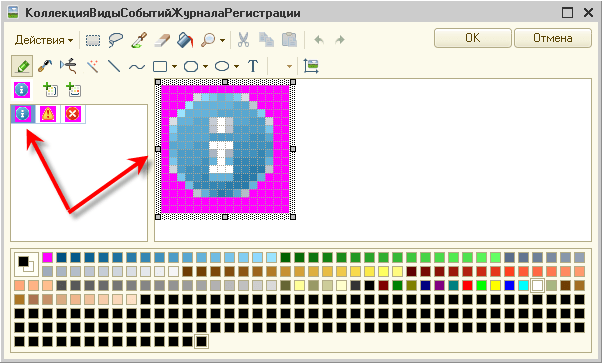Select the lasso free-form selection tool

(116, 40)
